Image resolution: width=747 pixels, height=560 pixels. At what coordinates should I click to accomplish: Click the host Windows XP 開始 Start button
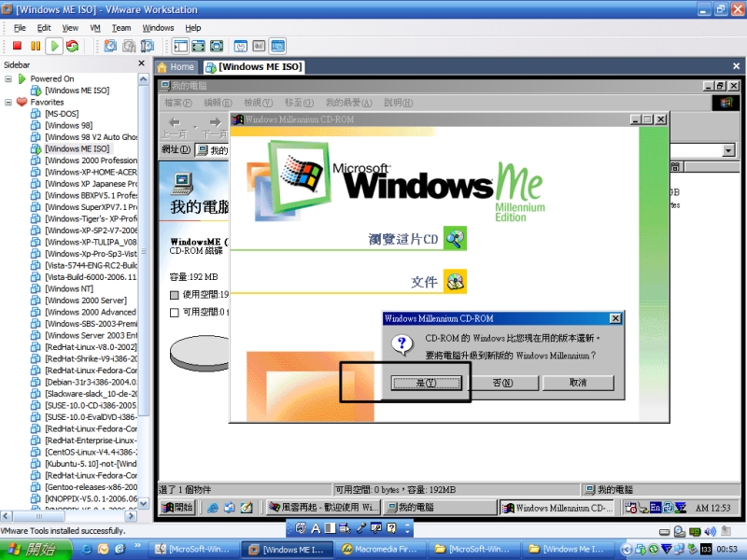pyautogui.click(x=34, y=550)
